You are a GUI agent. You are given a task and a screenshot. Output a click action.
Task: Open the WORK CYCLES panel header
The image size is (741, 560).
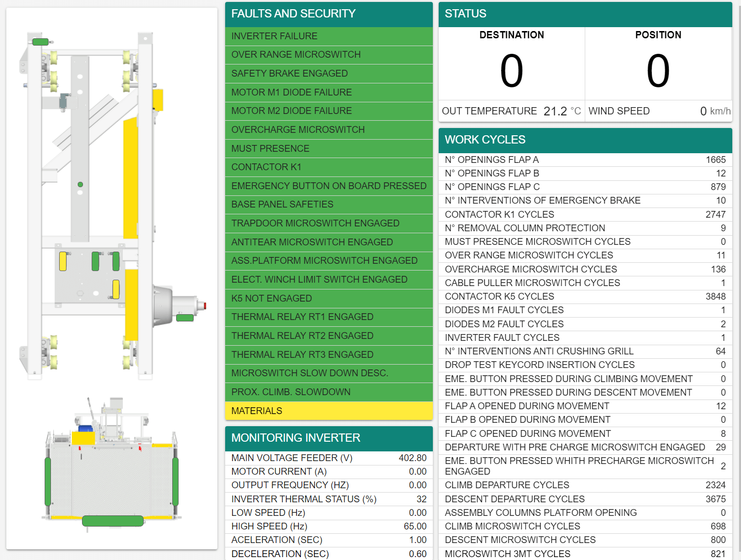click(x=585, y=140)
